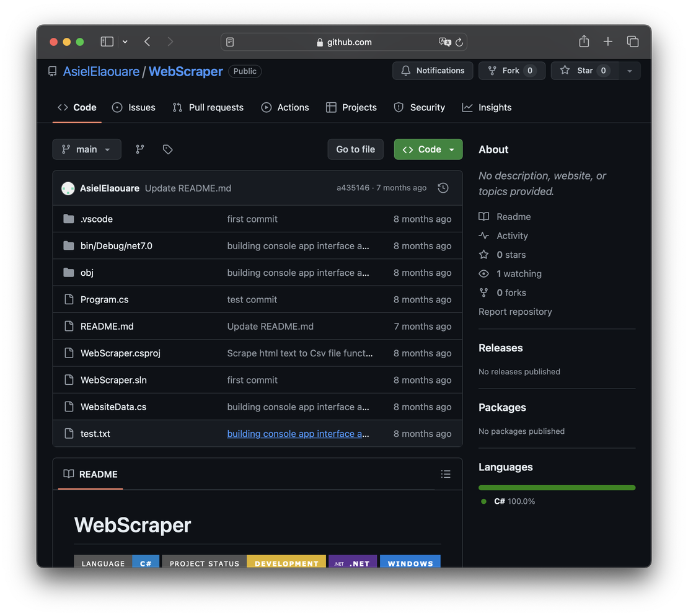Open tags using the tag icon
The width and height of the screenshot is (688, 616).
coord(167,149)
